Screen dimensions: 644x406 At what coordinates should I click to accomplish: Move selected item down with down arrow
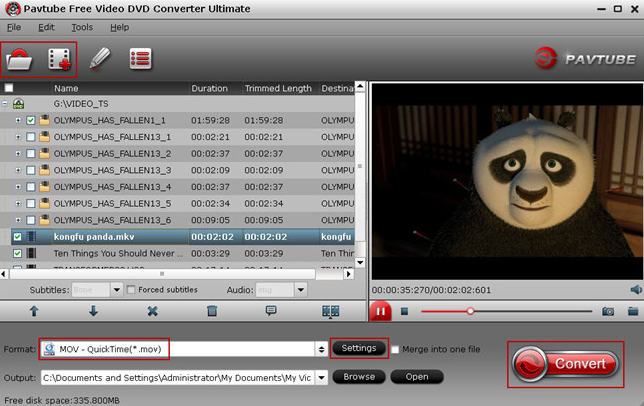(93, 311)
